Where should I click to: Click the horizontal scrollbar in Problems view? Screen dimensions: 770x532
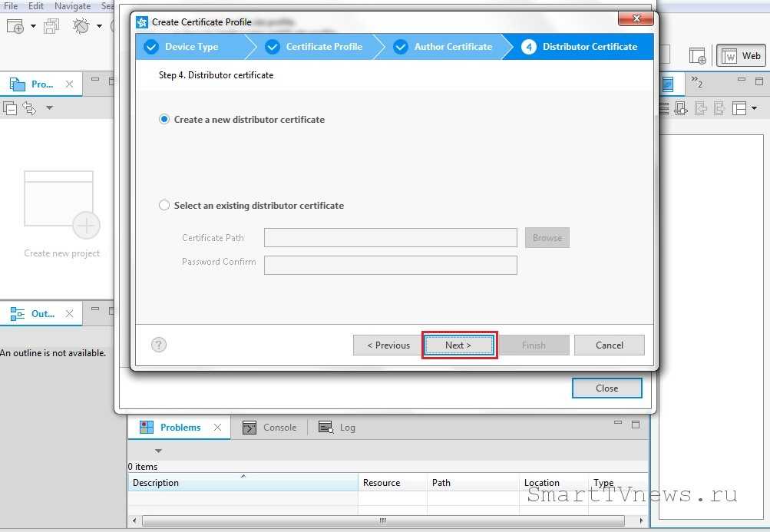tap(382, 521)
